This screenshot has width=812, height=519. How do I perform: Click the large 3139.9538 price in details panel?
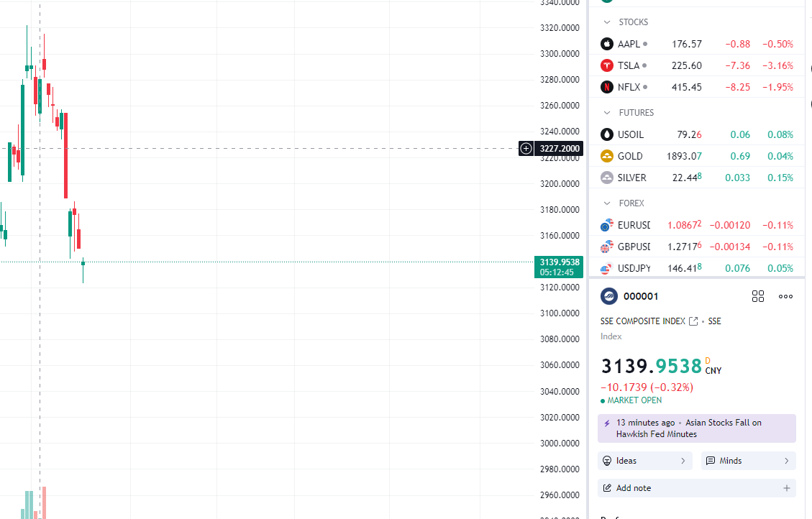click(x=652, y=367)
